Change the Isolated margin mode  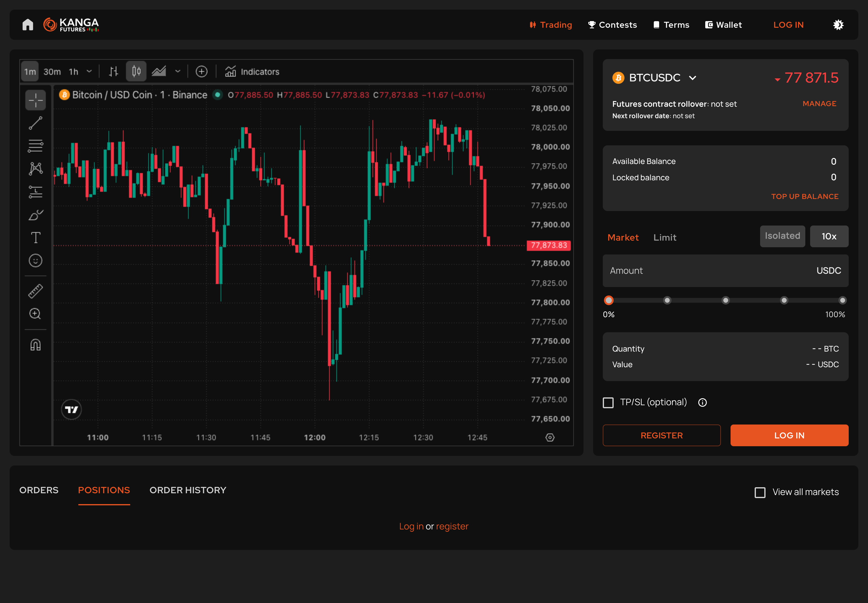pyautogui.click(x=782, y=236)
